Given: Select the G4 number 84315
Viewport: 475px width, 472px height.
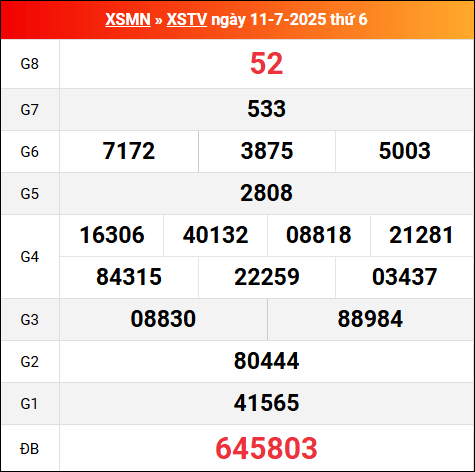Looking at the screenshot, I should tap(129, 277).
